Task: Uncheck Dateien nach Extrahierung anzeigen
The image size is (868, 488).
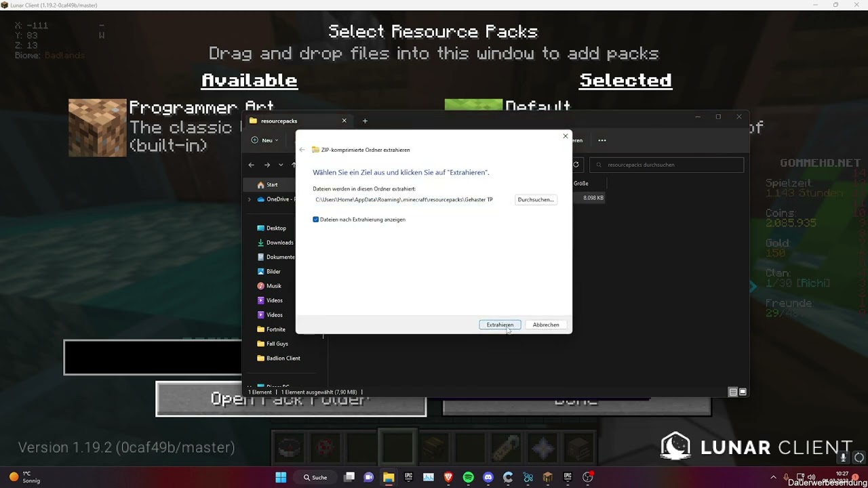Action: pos(316,220)
